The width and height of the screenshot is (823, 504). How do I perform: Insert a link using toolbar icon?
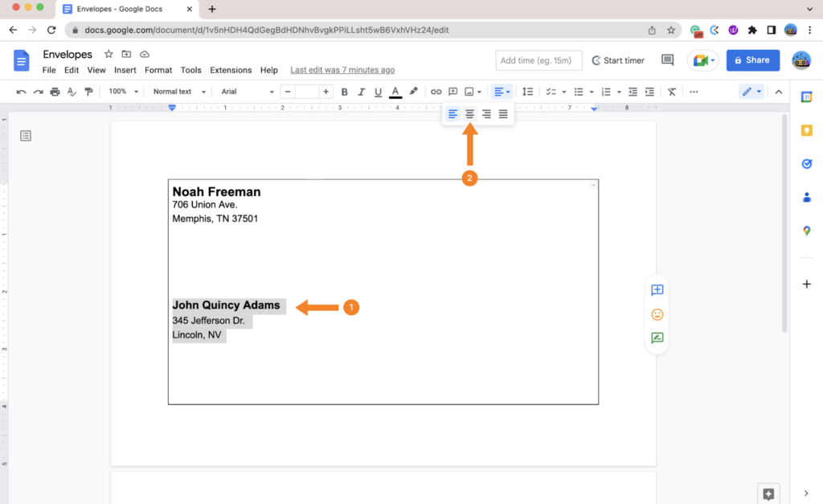436,92
